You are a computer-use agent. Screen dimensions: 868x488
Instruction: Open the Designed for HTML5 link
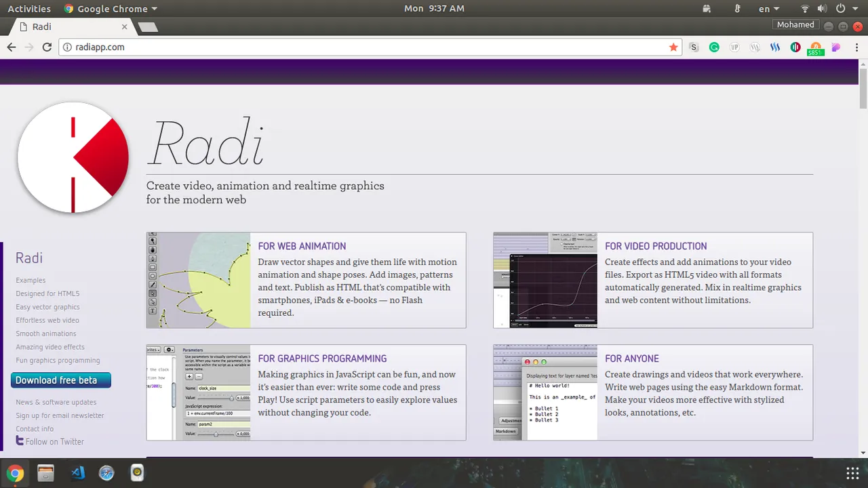[x=47, y=293]
